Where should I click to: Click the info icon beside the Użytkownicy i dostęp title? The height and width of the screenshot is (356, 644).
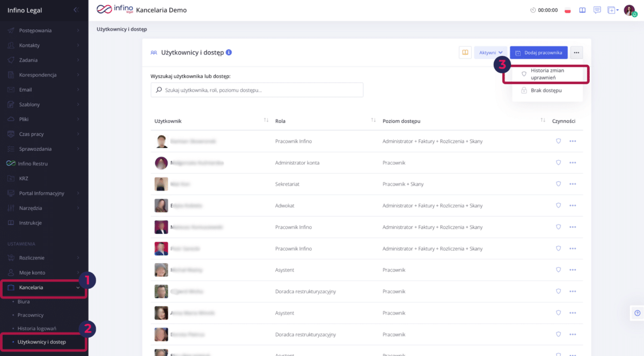[x=229, y=53]
